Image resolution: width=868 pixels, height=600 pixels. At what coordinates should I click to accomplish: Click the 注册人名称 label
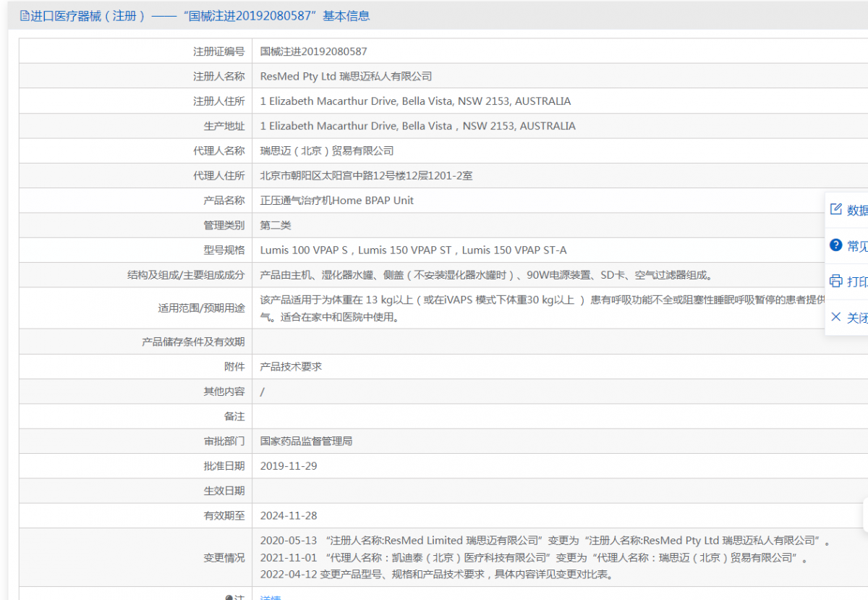[x=218, y=76]
